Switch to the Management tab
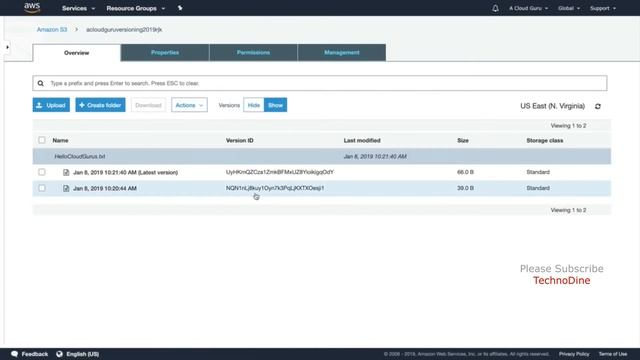Image resolution: width=640 pixels, height=360 pixels. click(342, 53)
